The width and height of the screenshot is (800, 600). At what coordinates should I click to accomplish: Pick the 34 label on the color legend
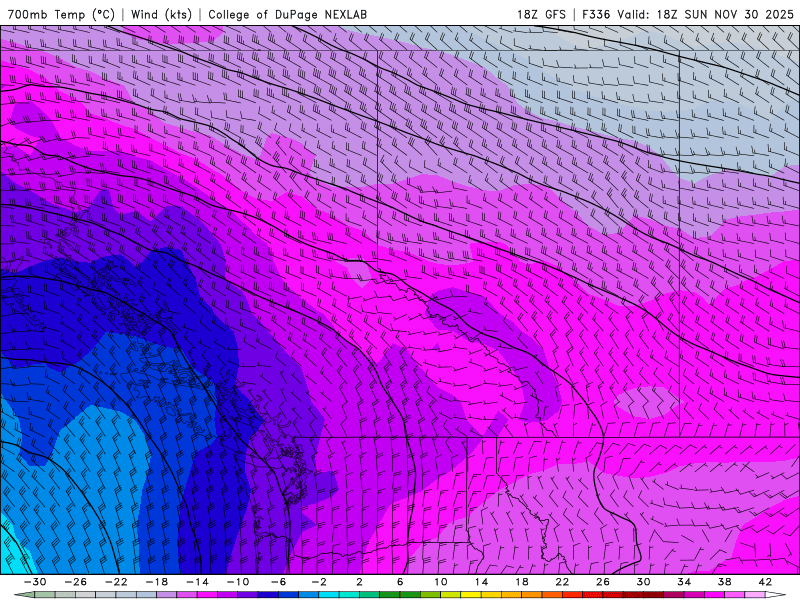(x=684, y=582)
